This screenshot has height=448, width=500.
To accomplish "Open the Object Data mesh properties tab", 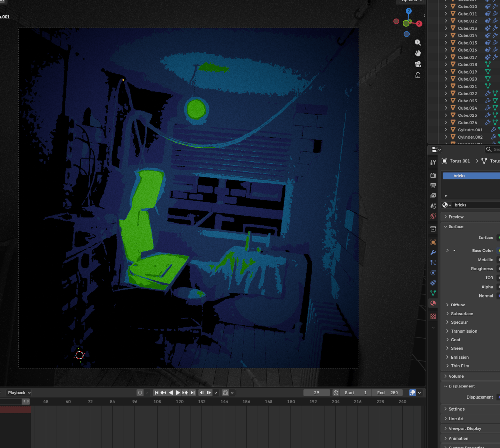I will point(433,293).
